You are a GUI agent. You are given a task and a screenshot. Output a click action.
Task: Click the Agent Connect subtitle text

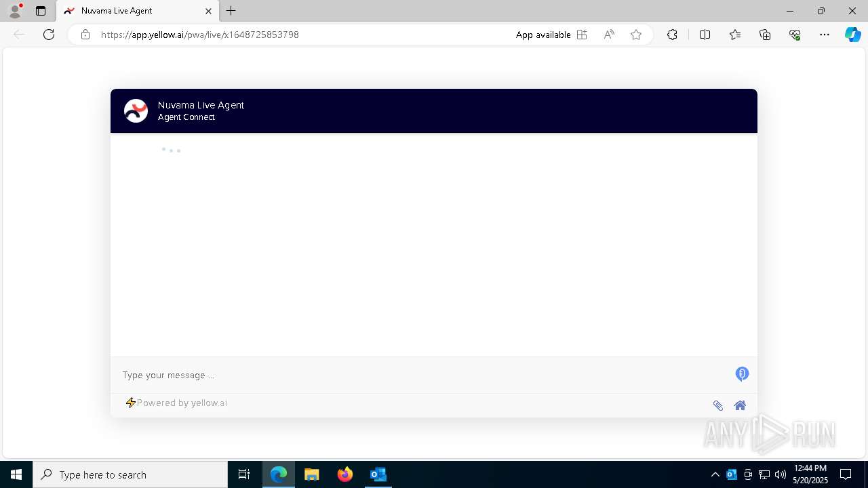pos(186,117)
